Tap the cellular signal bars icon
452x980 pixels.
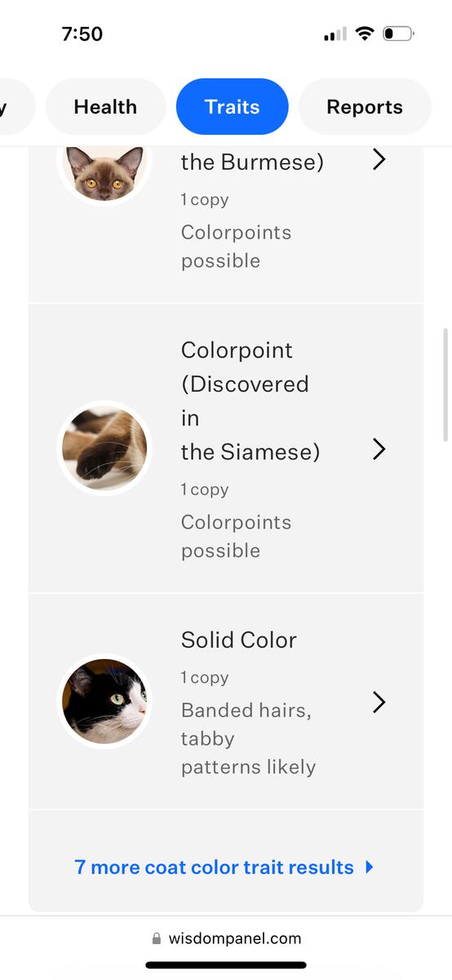click(335, 33)
